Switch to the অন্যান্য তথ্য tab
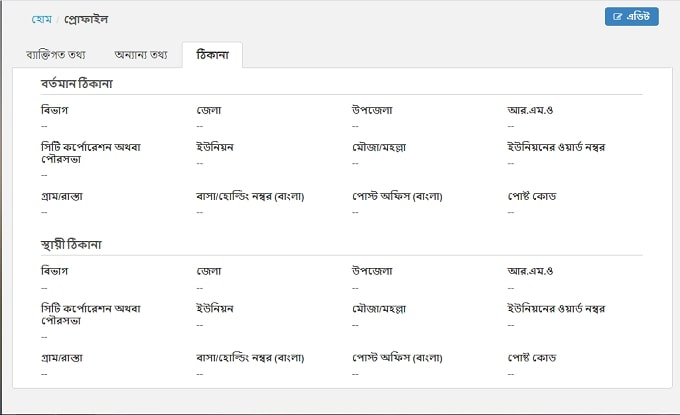The image size is (680, 415). click(141, 55)
